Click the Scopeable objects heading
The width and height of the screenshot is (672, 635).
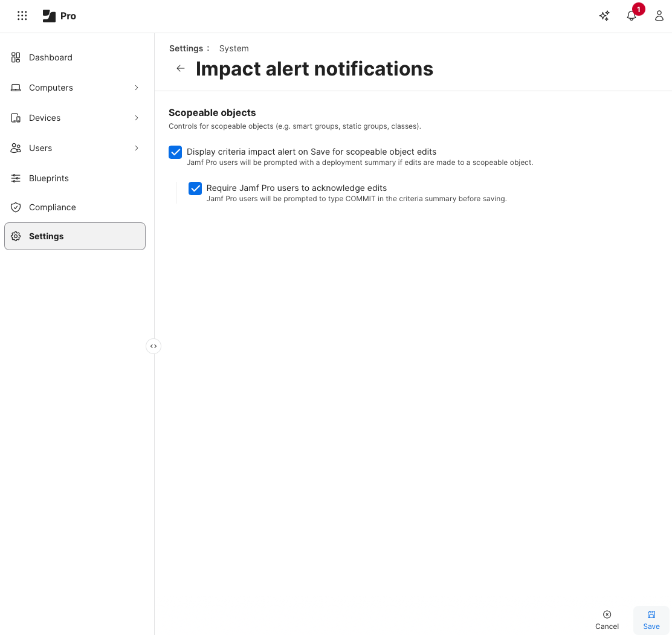coord(212,113)
